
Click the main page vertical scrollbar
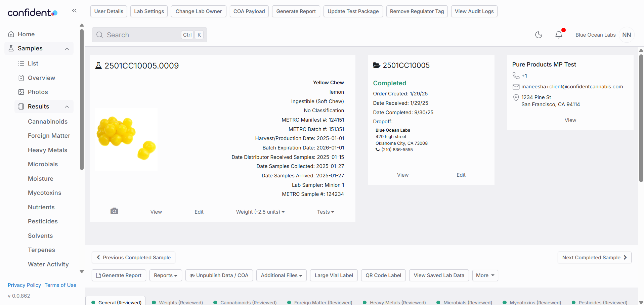click(641, 118)
